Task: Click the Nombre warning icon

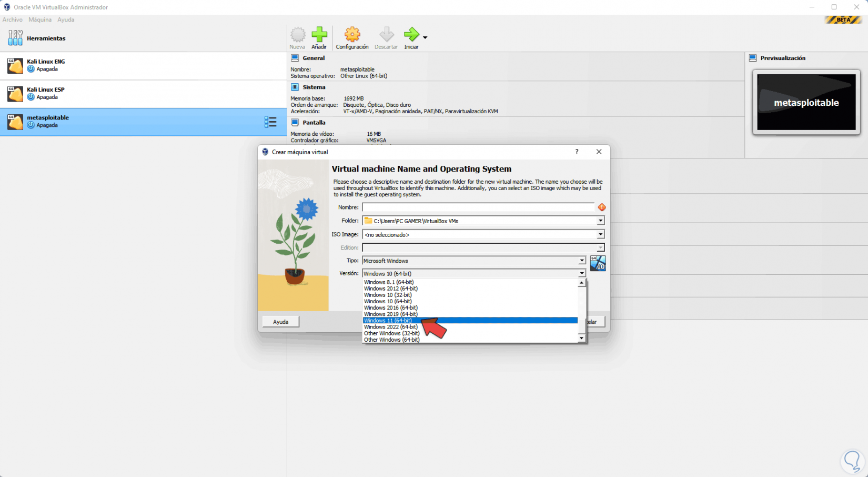Action: (602, 207)
